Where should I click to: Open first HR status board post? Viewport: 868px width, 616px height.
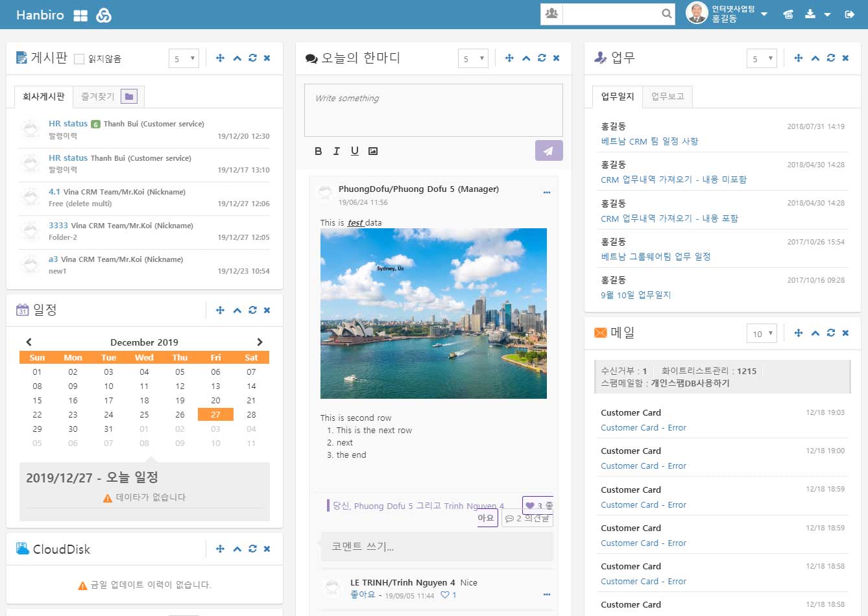point(68,124)
